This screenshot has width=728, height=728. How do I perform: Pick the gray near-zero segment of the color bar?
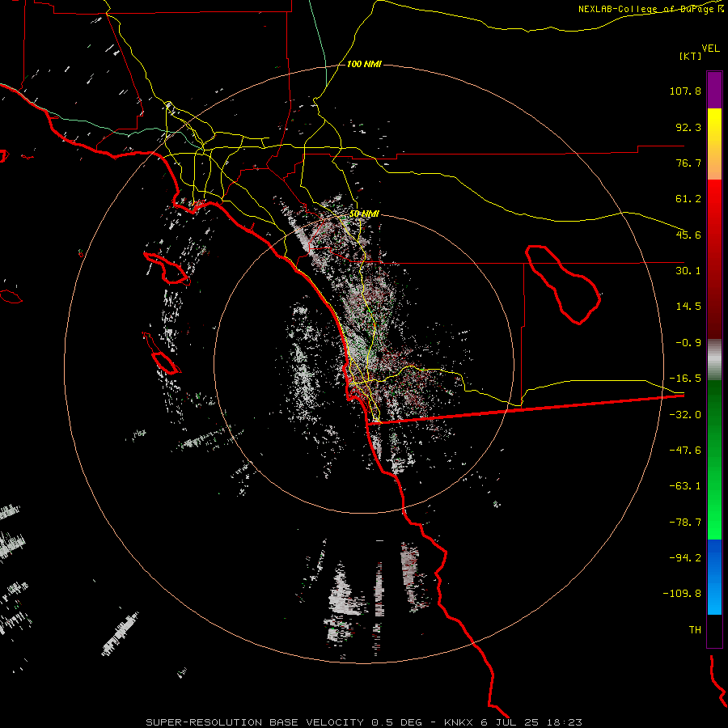(714, 360)
